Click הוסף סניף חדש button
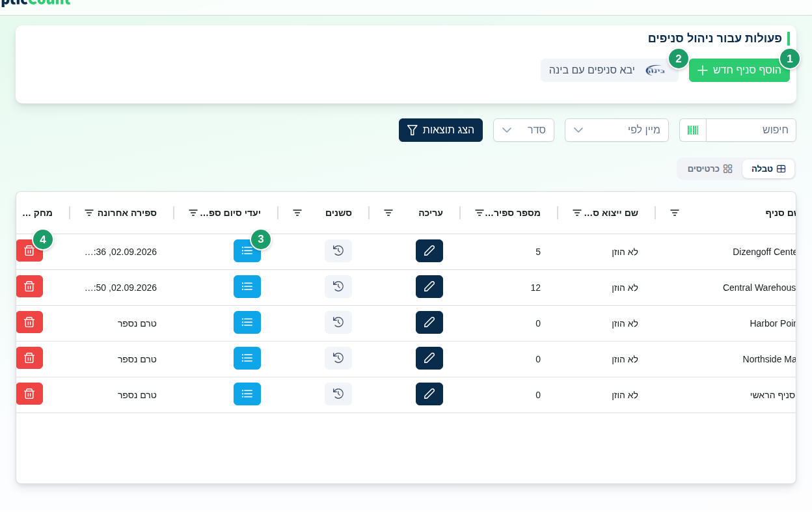The width and height of the screenshot is (812, 514). coord(739,70)
